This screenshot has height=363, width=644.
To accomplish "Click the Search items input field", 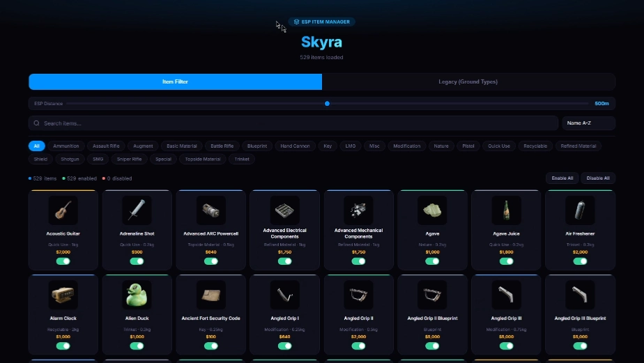I will click(293, 123).
